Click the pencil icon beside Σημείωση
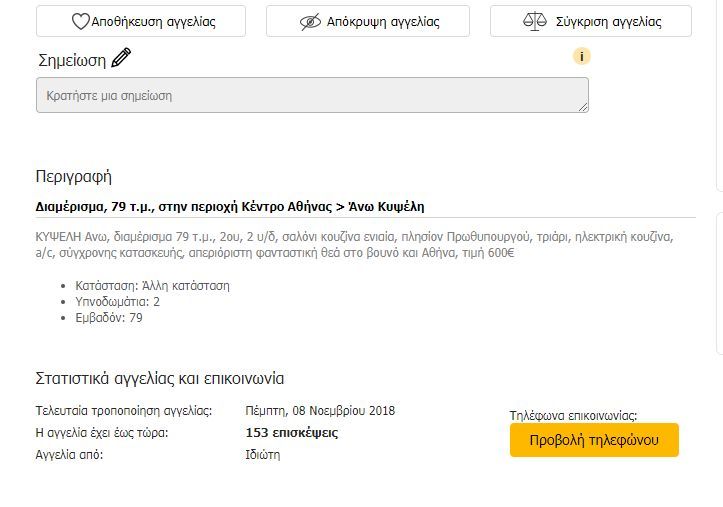 coord(121,58)
